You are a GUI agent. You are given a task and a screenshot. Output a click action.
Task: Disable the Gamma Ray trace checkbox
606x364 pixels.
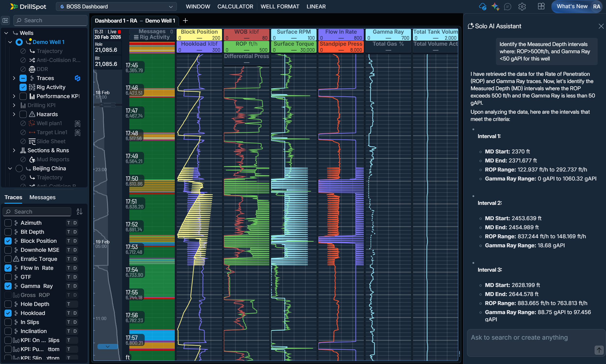tap(8, 286)
